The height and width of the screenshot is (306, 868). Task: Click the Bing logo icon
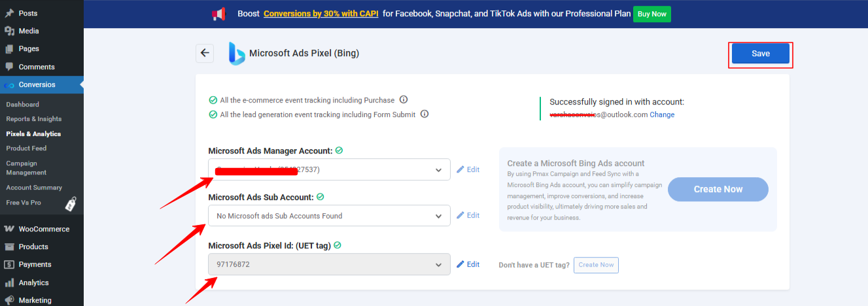pos(237,54)
